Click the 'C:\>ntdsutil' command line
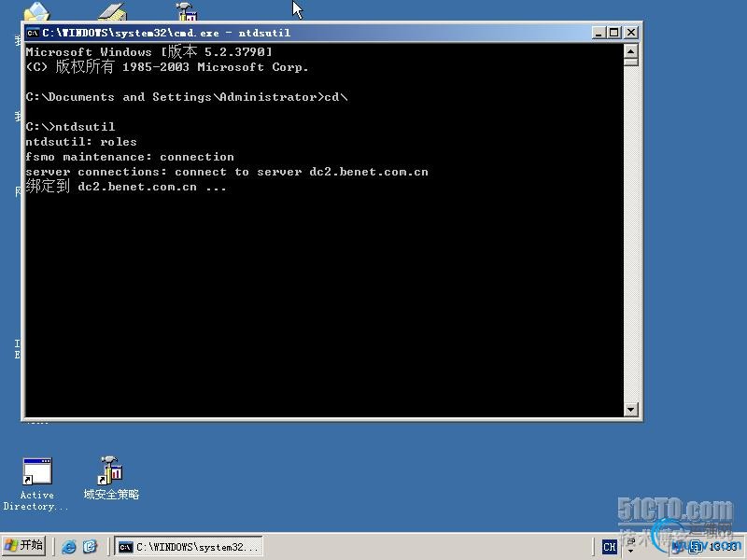This screenshot has width=747, height=560. click(71, 126)
